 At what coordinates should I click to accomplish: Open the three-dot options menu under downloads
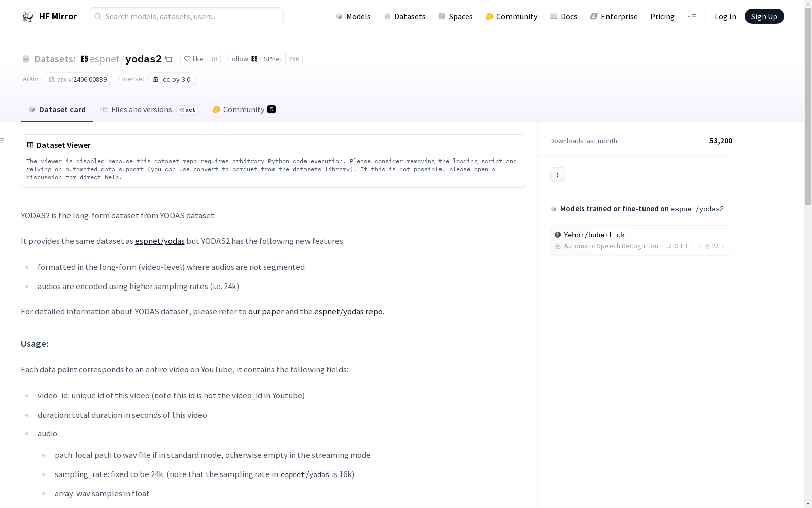pos(558,175)
